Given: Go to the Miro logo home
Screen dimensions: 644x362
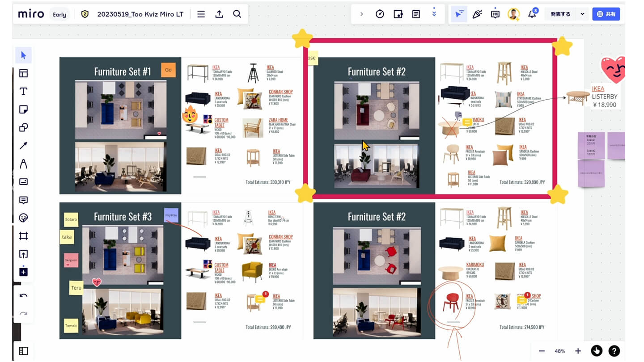Looking at the screenshot, I should pyautogui.click(x=31, y=14).
